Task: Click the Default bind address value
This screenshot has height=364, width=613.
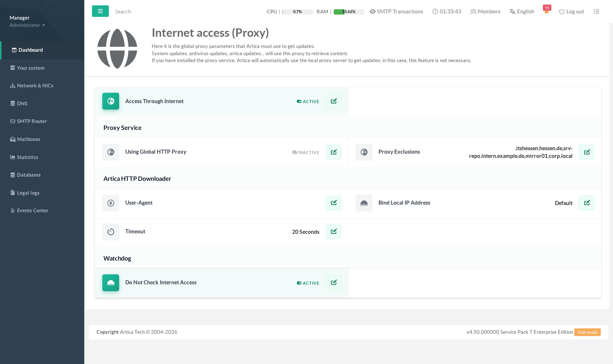Action: [x=564, y=203]
